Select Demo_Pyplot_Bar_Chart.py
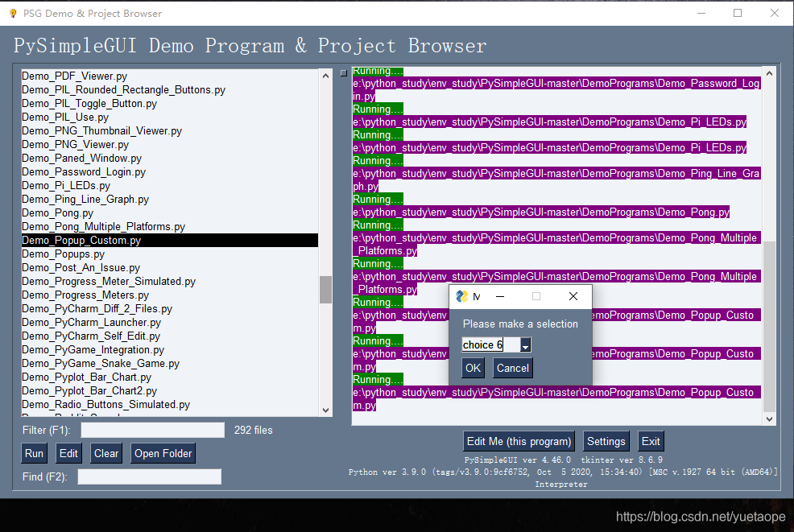The image size is (794, 532). pos(170,377)
